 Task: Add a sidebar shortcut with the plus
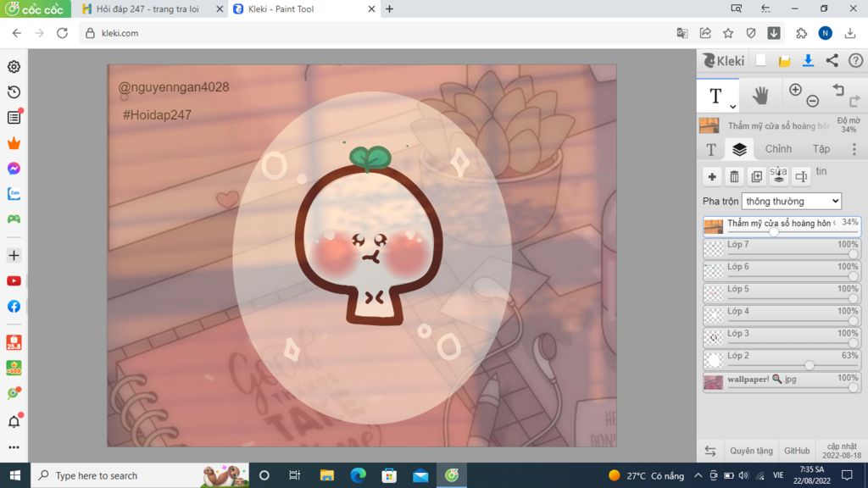pyautogui.click(x=14, y=256)
